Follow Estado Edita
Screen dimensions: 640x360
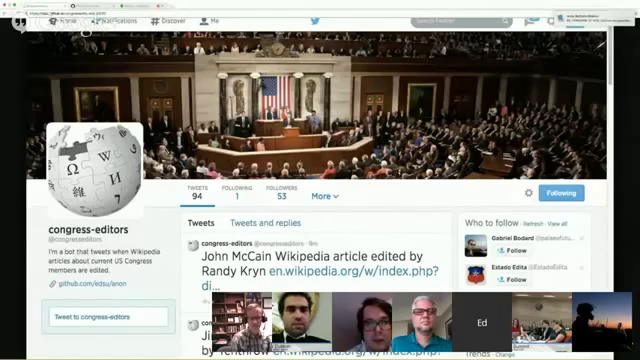point(511,280)
